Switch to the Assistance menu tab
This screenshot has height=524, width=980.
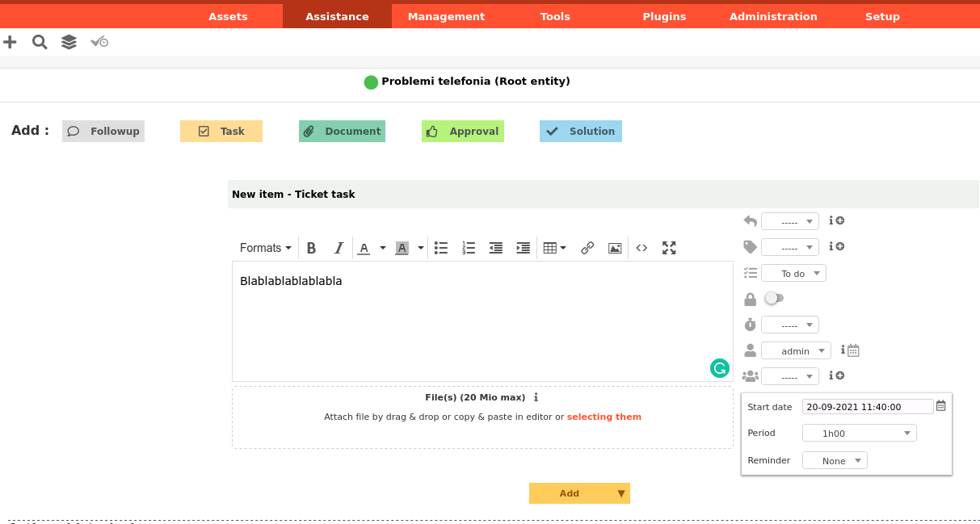pyautogui.click(x=337, y=16)
